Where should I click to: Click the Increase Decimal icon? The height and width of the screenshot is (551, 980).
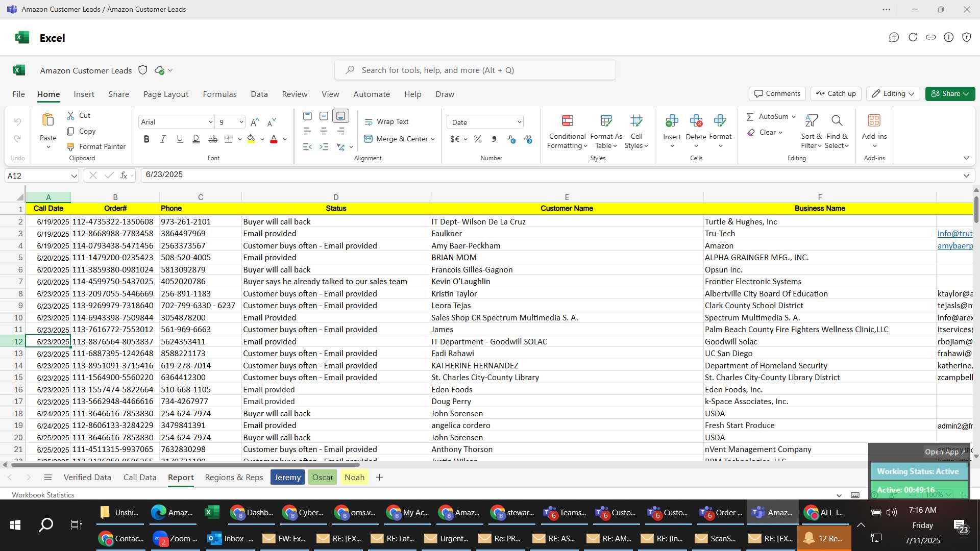point(511,139)
